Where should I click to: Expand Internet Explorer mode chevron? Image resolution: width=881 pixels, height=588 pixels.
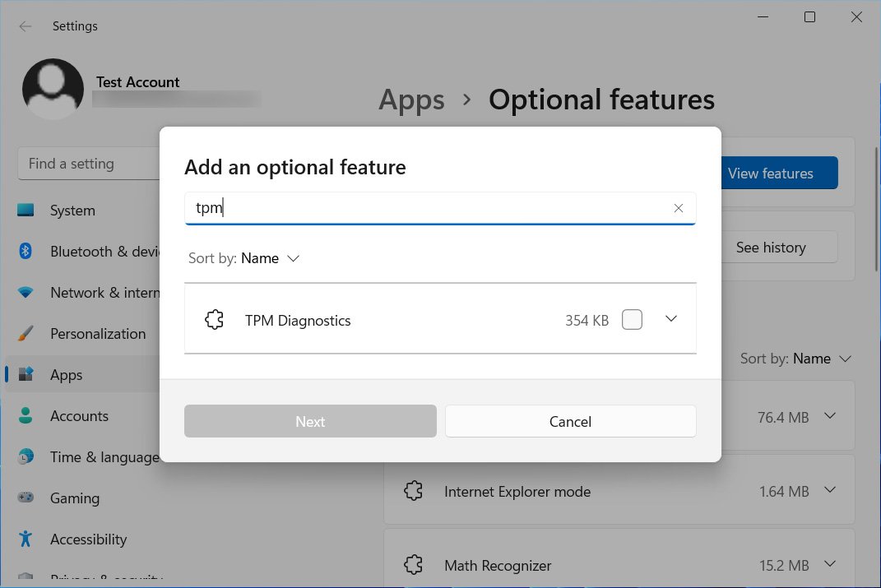tap(830, 490)
